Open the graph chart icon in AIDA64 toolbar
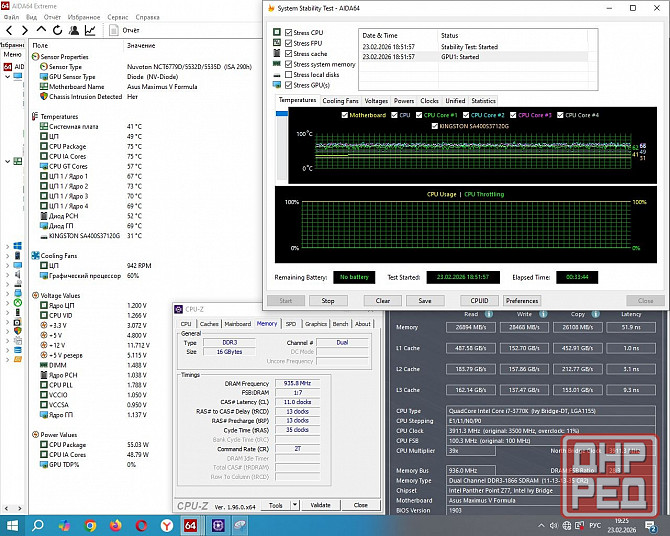The width and height of the screenshot is (670, 536). [x=89, y=30]
